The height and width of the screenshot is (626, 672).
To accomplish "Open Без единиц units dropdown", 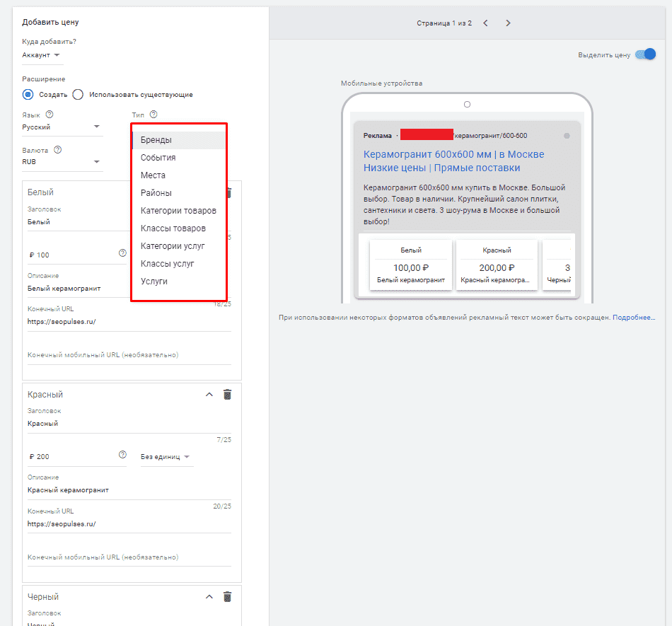I will point(166,457).
